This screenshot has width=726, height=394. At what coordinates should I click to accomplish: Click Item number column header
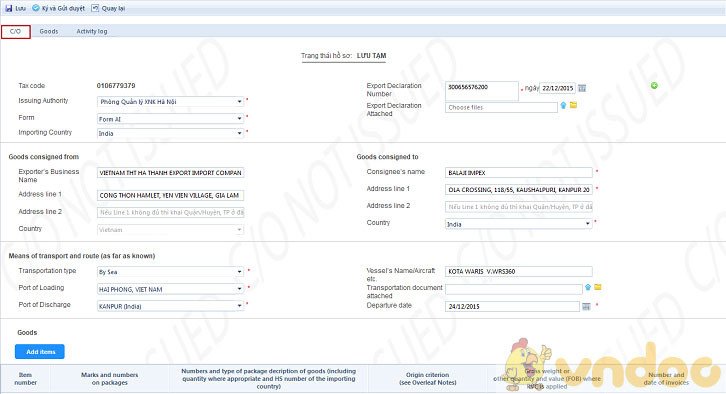click(25, 379)
